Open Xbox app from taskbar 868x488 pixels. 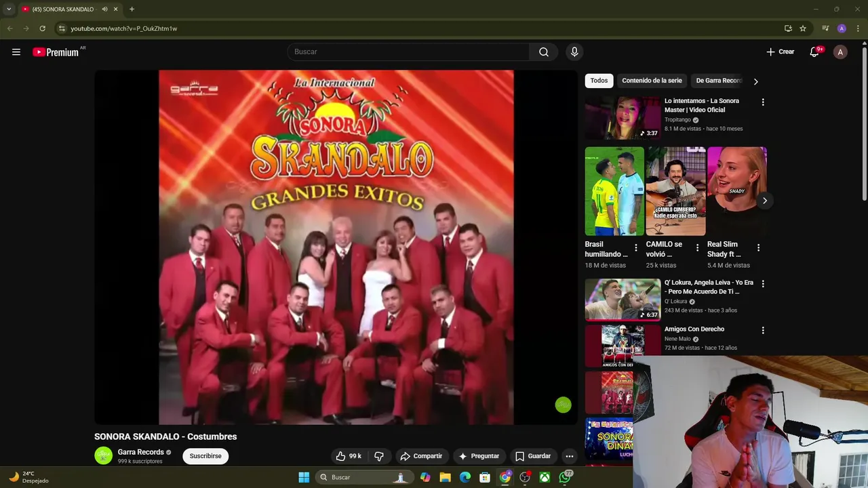(x=545, y=477)
